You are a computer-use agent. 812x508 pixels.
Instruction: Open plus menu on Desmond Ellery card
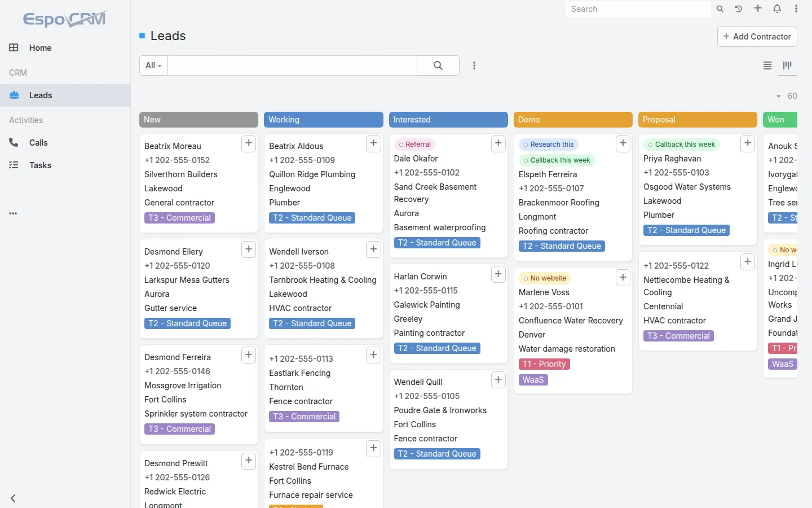[x=249, y=249]
